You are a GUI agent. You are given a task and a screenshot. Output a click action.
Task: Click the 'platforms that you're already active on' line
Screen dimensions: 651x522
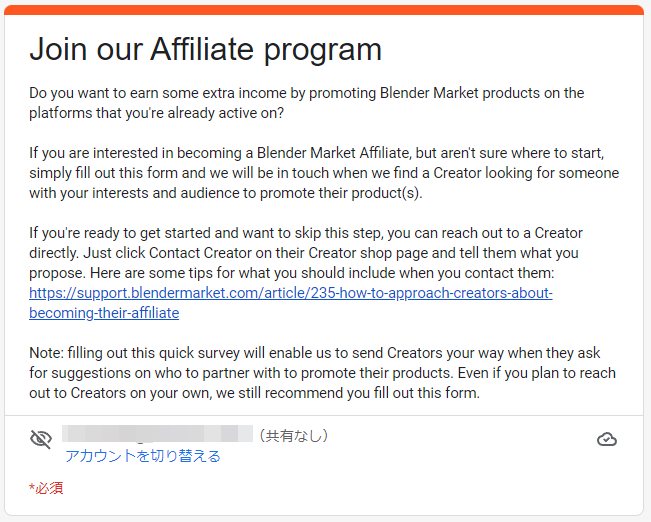156,113
